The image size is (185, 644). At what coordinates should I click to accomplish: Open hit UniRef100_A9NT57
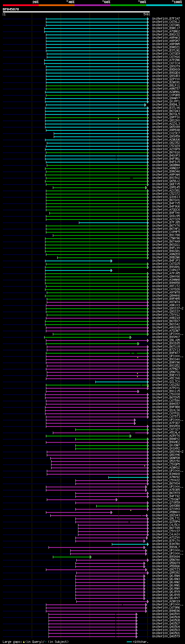[166, 89]
